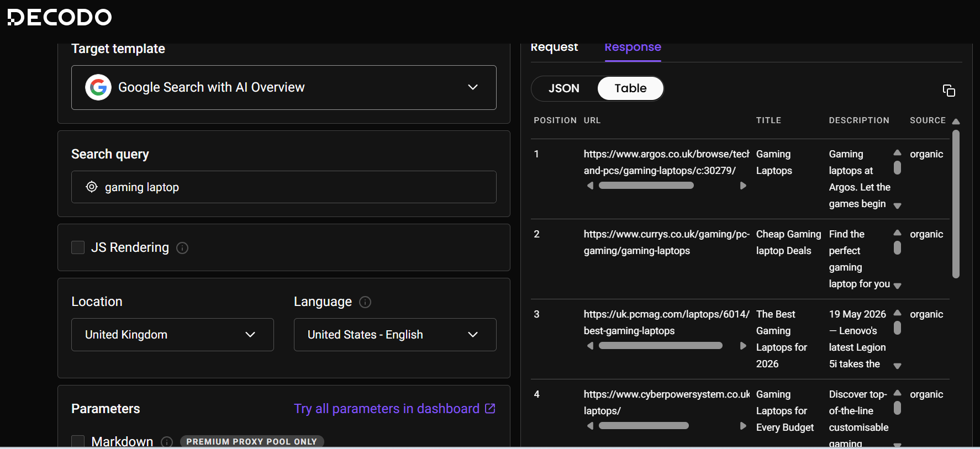
Task: Open the Language dropdown showing United States - English
Action: click(395, 335)
